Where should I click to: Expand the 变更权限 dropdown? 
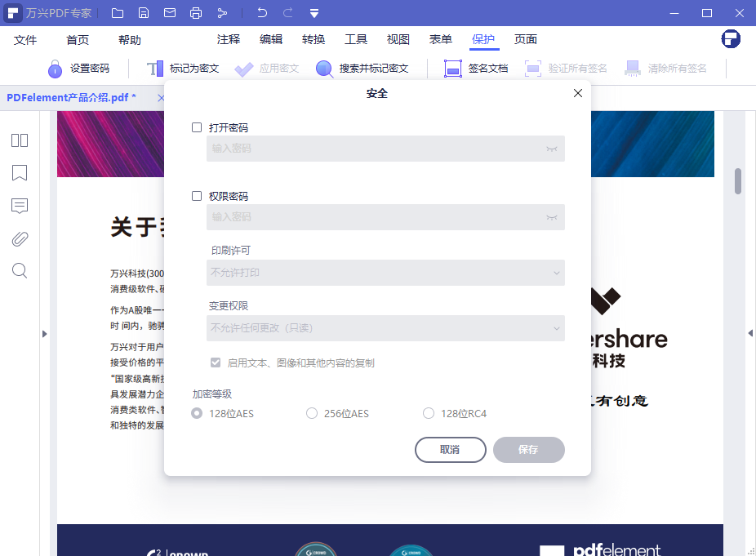[x=385, y=328]
